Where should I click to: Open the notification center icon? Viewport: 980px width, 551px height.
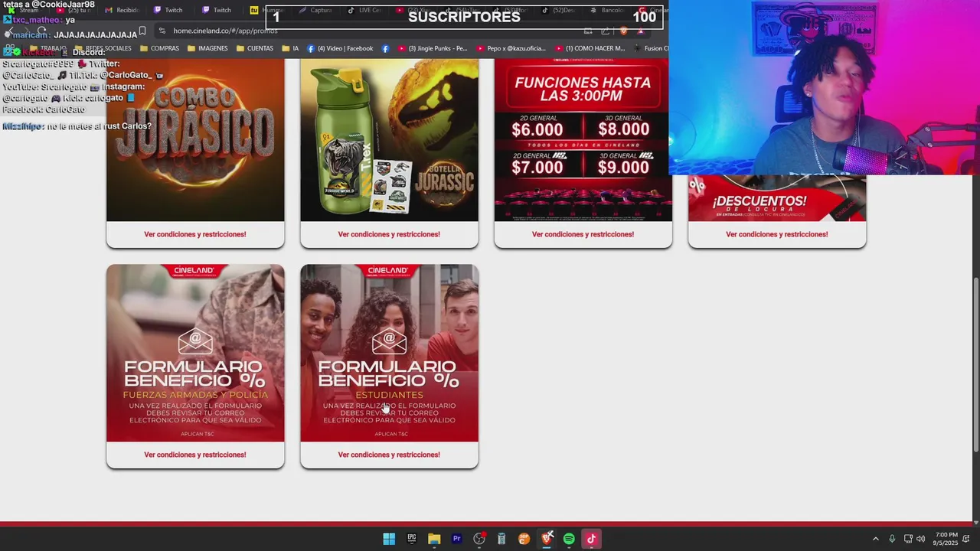click(x=966, y=539)
